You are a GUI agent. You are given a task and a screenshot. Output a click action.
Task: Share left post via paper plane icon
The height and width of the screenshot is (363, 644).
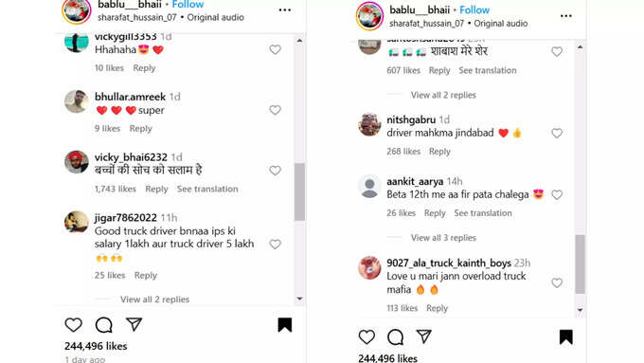(x=134, y=324)
